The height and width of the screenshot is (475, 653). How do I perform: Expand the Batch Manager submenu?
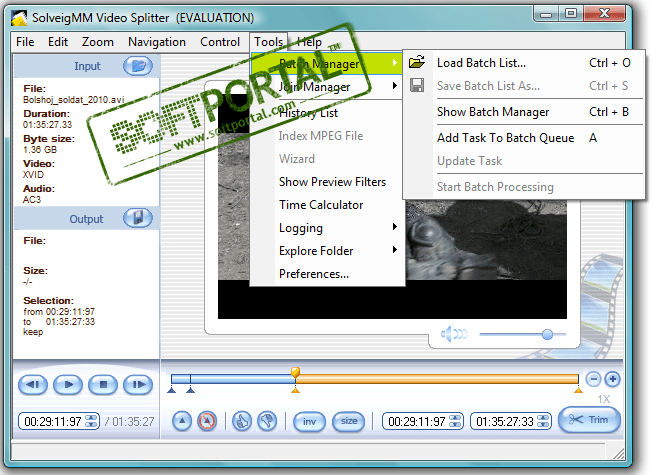pos(326,64)
